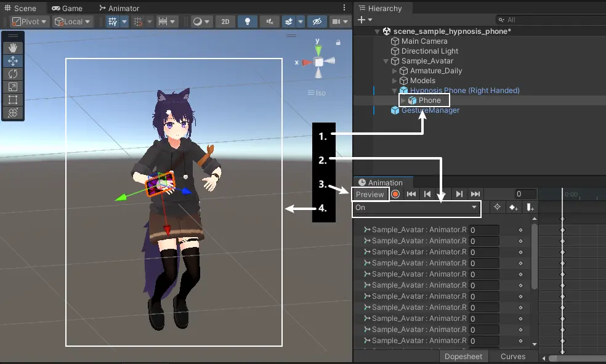Viewport: 606px width, 364px height.
Task: Select the Move tool in the Scene toolbar
Action: (12, 61)
